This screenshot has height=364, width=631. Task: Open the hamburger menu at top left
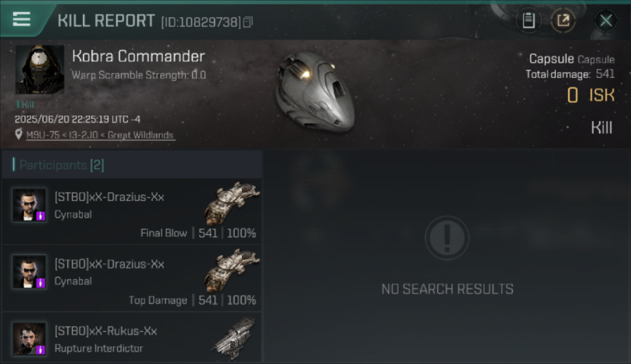(x=21, y=19)
